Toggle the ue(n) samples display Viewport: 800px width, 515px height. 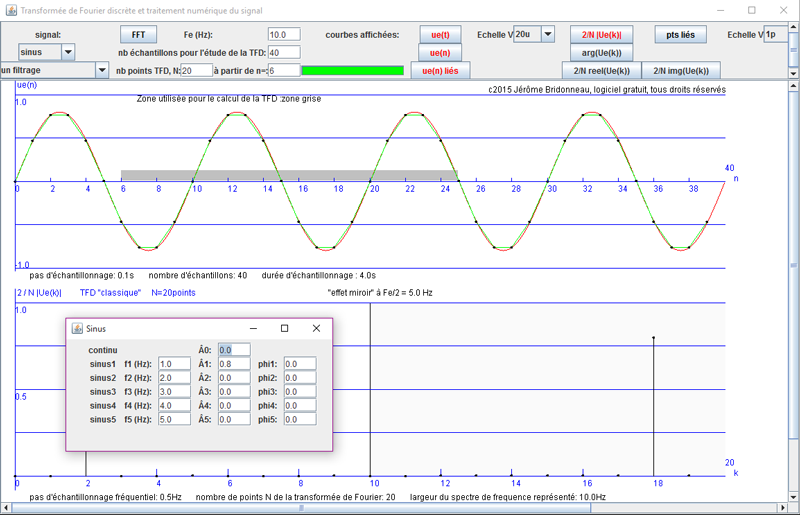[439, 53]
